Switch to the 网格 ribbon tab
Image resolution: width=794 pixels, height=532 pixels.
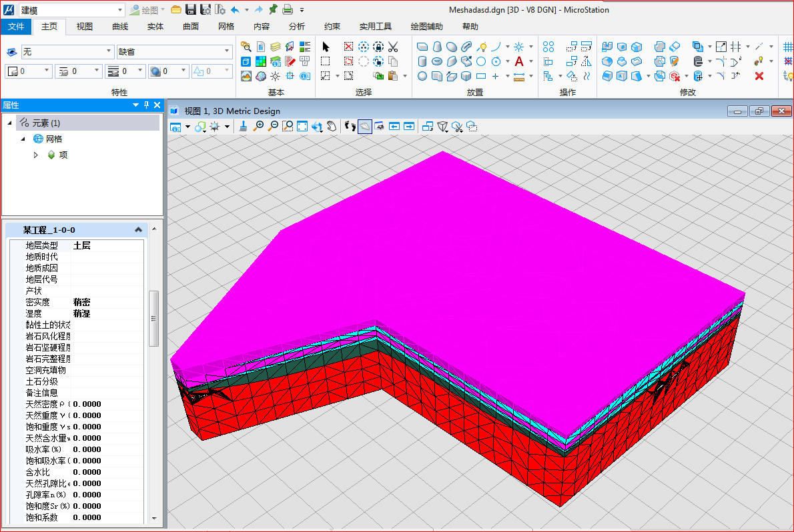click(x=226, y=26)
